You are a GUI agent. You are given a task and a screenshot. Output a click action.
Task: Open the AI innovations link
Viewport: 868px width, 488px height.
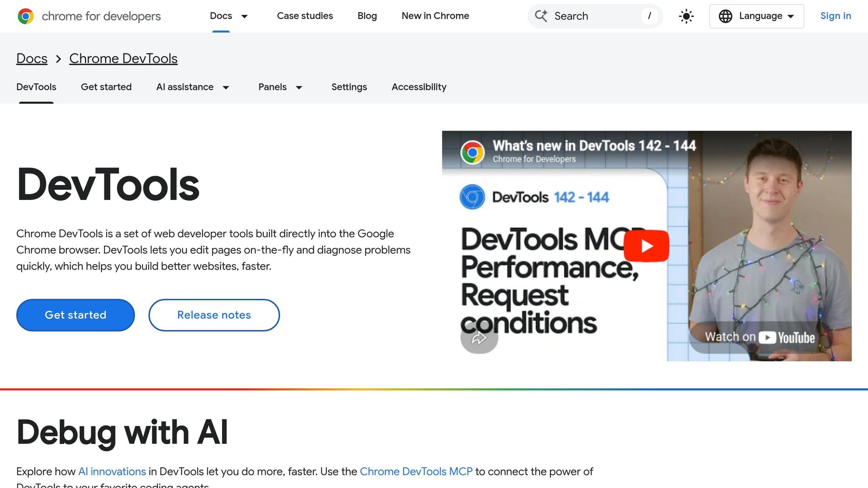point(112,471)
